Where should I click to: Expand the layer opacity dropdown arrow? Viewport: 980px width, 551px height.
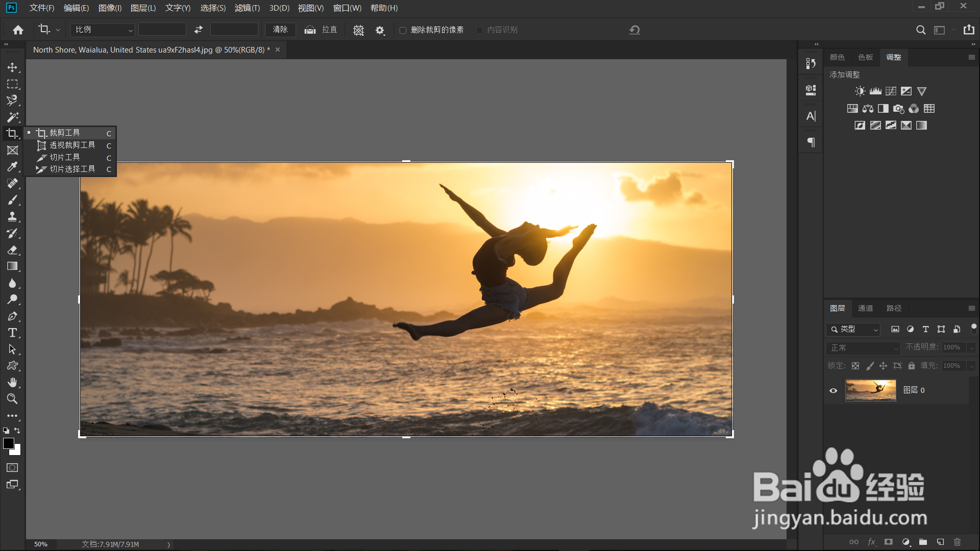pyautogui.click(x=971, y=347)
